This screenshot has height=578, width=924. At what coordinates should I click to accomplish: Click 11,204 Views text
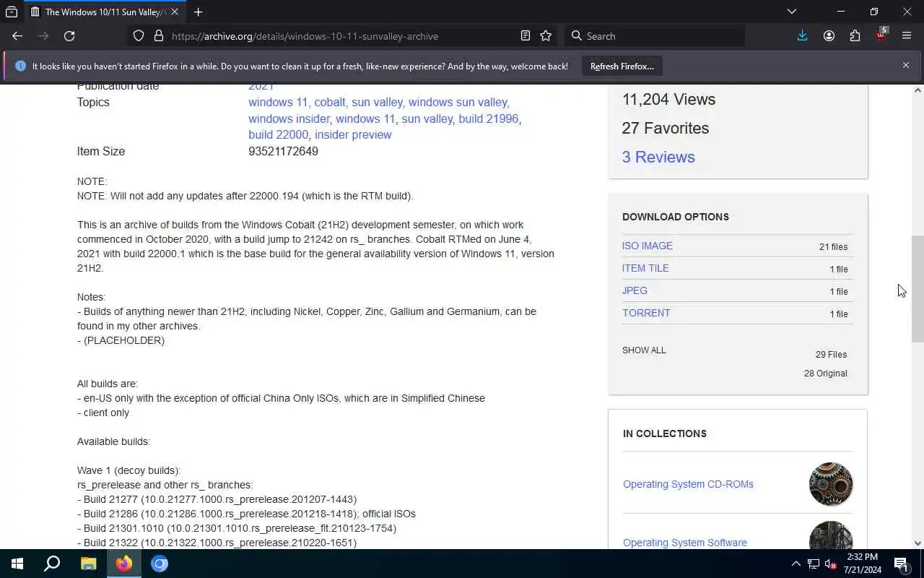coord(668,99)
